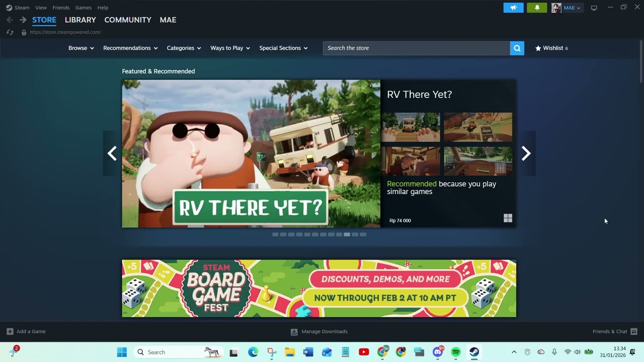Open the announcements megaphone button
The height and width of the screenshot is (362, 644).
(513, 8)
